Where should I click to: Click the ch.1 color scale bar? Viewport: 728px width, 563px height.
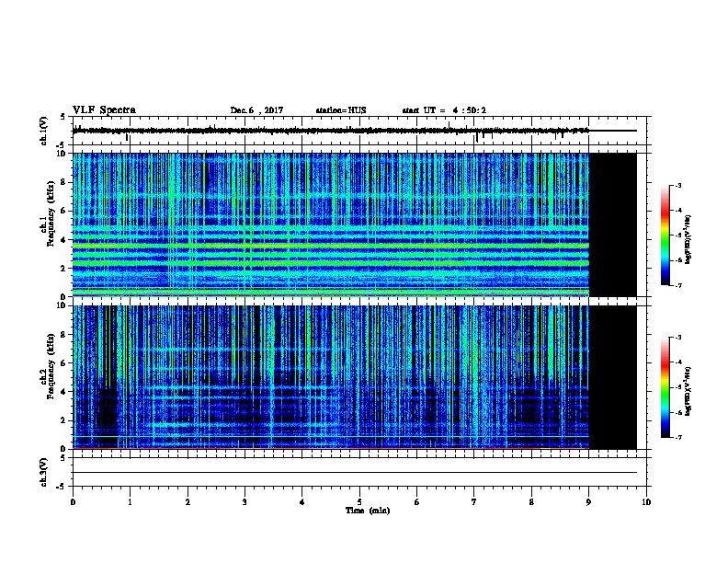pos(665,236)
